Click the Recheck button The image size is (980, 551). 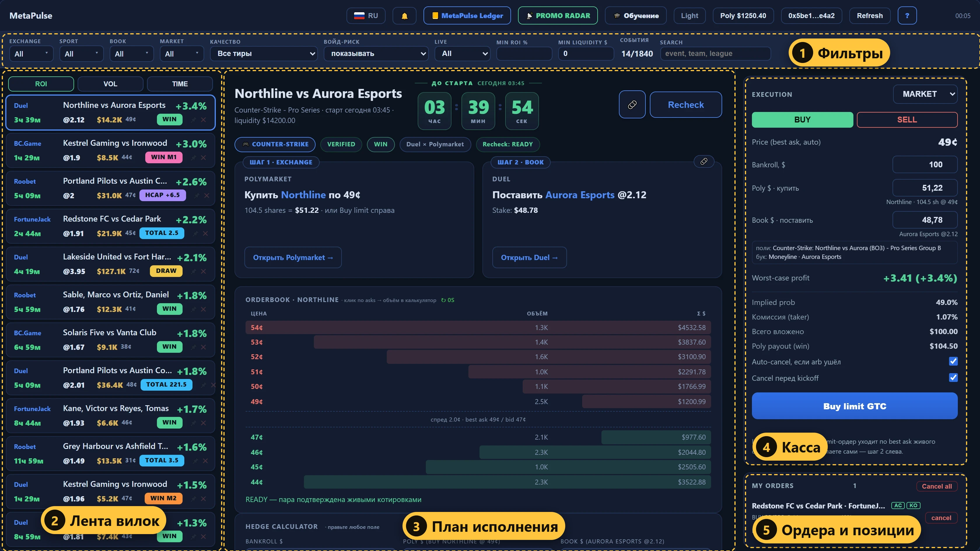click(x=685, y=105)
